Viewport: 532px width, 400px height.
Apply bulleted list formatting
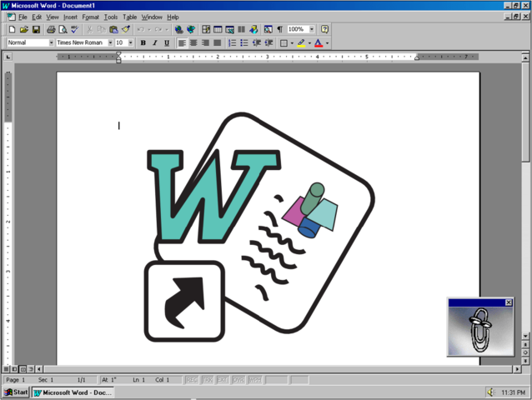tap(244, 42)
